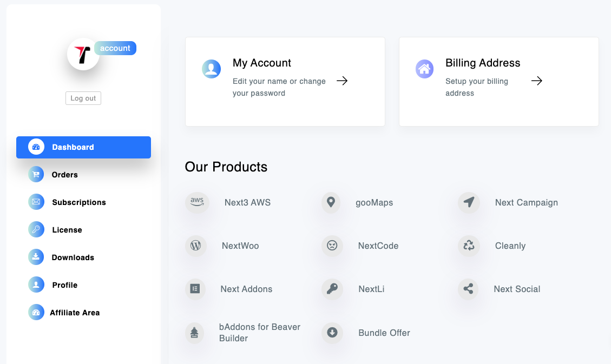Click the angry face icon for NextCode
Image resolution: width=611 pixels, height=364 pixels.
(x=332, y=246)
